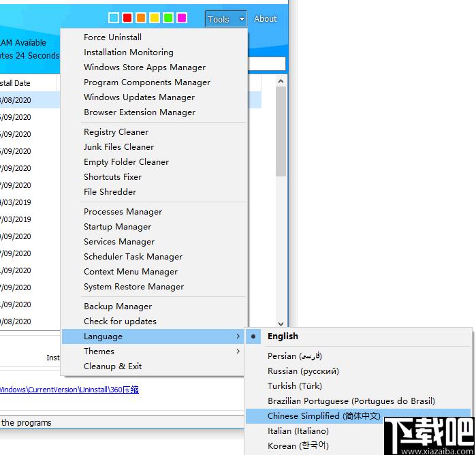Open the About menu
The height and width of the screenshot is (455, 476).
tap(266, 19)
